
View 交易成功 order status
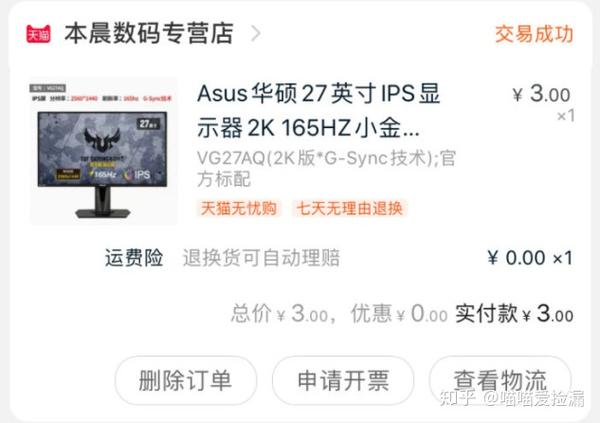coord(534,34)
